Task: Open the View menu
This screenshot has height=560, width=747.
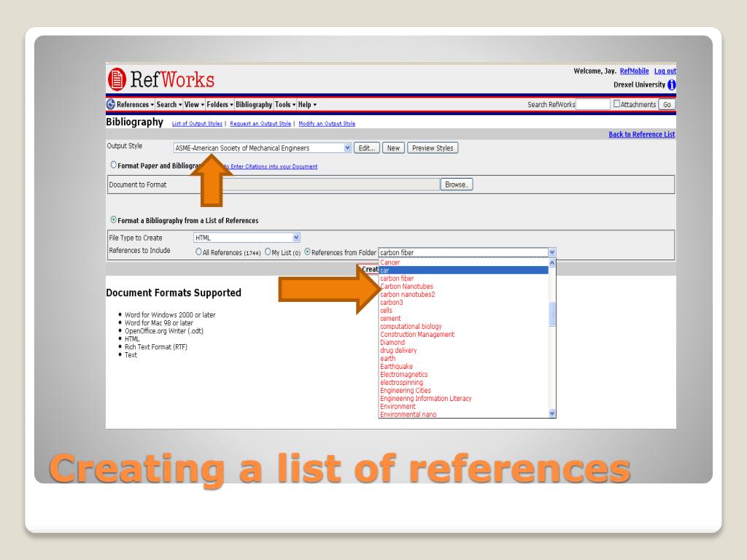Action: click(194, 104)
